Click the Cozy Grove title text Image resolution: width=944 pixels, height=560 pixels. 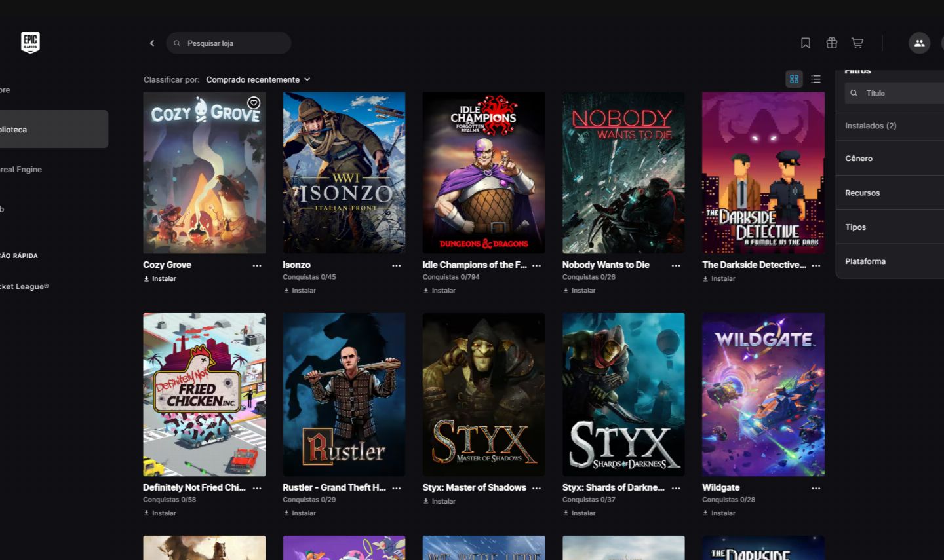point(167,265)
